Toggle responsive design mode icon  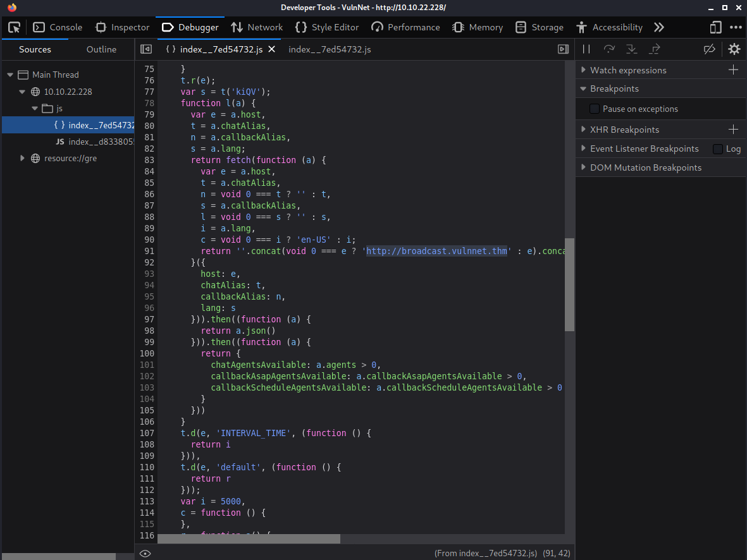pos(715,27)
